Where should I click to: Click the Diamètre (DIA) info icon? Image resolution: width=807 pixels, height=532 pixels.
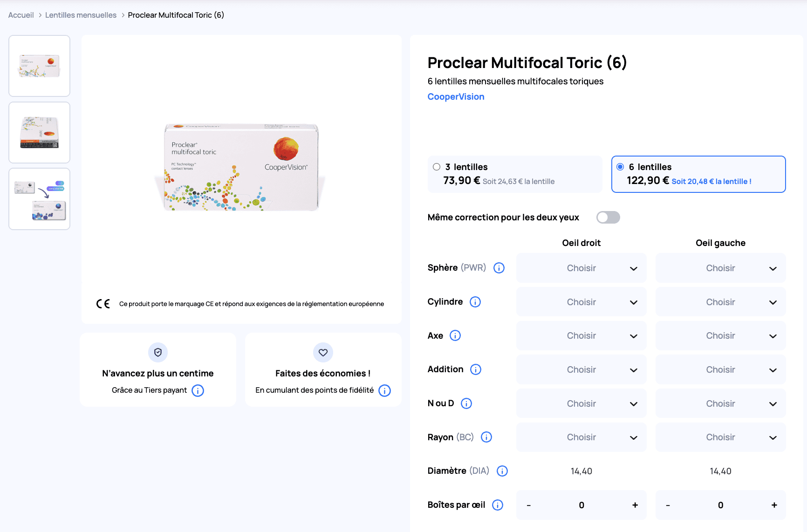(x=502, y=471)
